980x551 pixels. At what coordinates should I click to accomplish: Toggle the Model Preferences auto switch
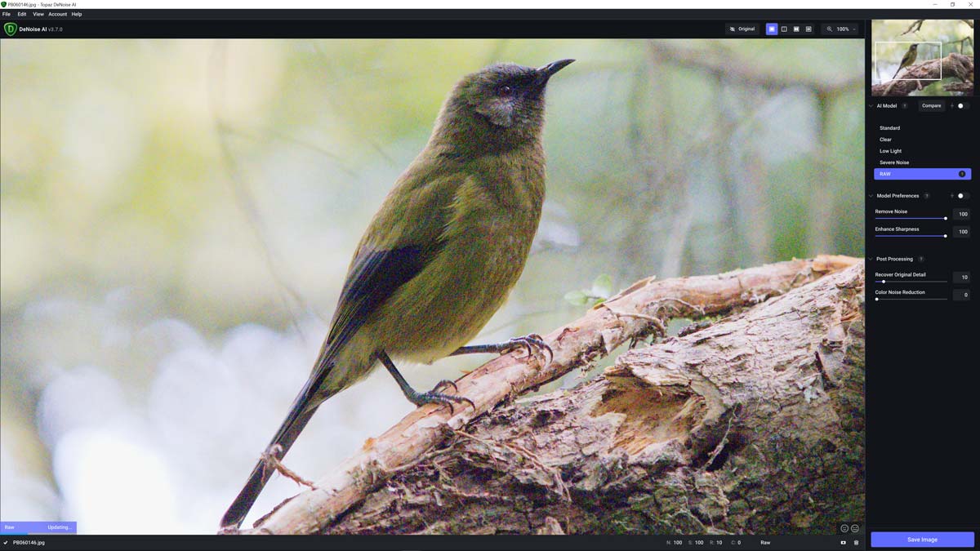[x=960, y=195]
